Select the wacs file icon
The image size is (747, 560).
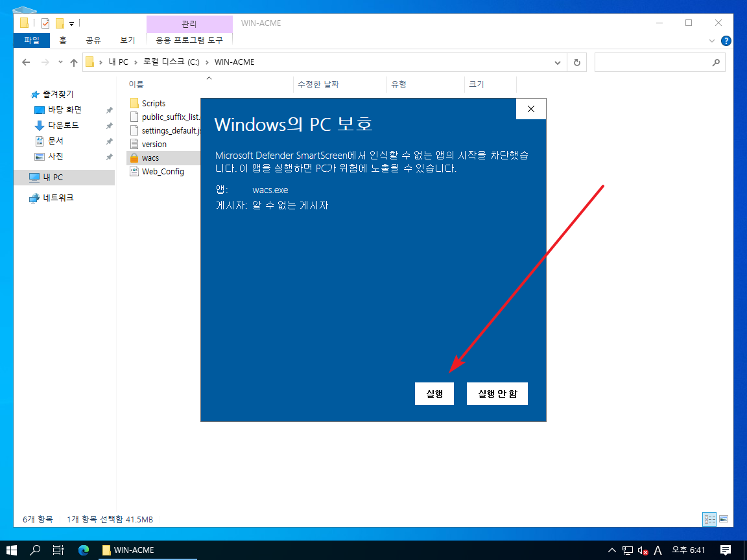(x=134, y=157)
